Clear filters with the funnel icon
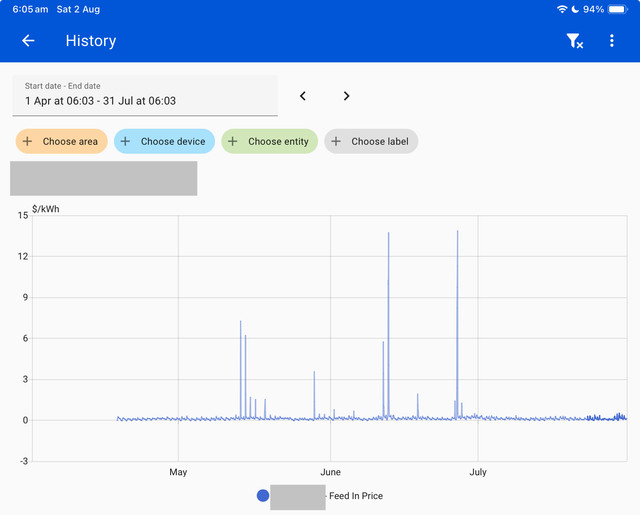The height and width of the screenshot is (515, 640). 574,40
